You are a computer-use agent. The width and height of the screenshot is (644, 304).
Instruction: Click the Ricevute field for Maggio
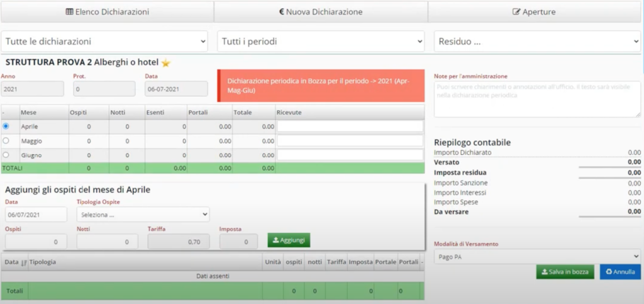click(x=350, y=141)
